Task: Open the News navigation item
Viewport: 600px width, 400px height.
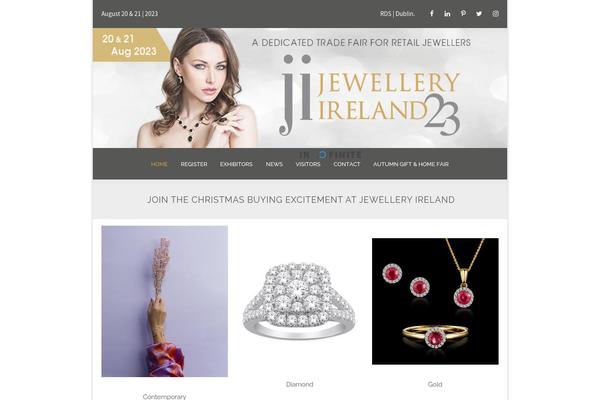Action: [274, 164]
